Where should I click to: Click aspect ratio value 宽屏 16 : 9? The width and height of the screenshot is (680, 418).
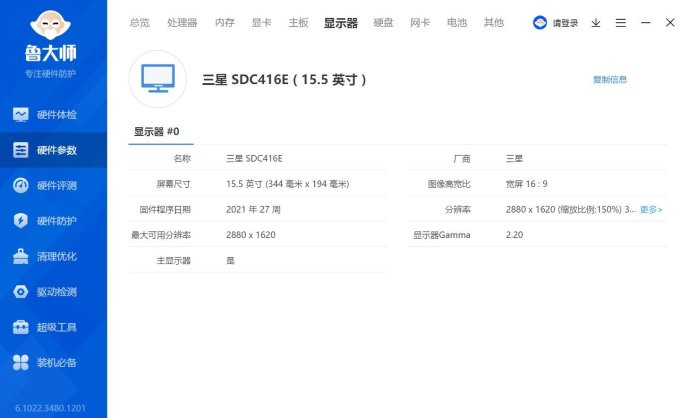(526, 184)
